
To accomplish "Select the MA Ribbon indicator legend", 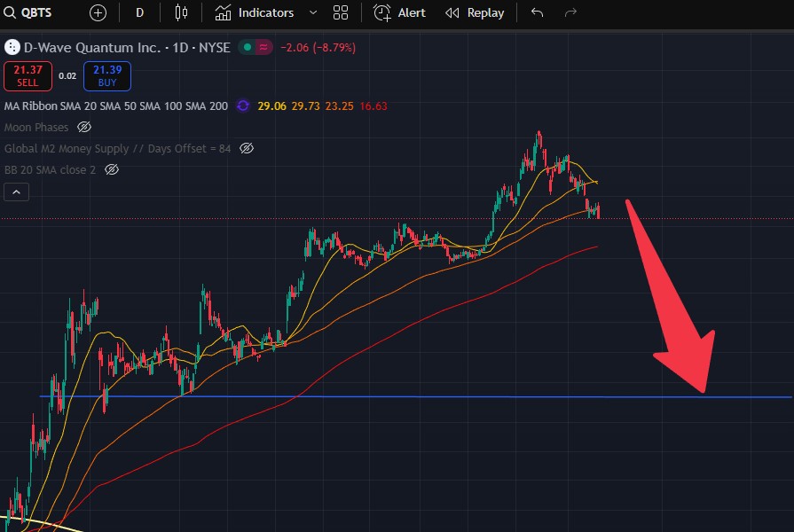I will tap(116, 106).
